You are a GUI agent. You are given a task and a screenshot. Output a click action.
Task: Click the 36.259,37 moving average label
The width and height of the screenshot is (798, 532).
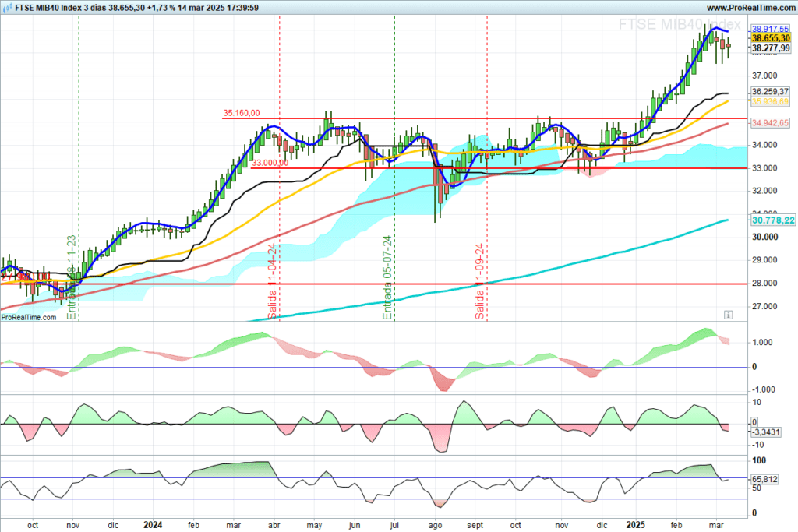coord(770,92)
